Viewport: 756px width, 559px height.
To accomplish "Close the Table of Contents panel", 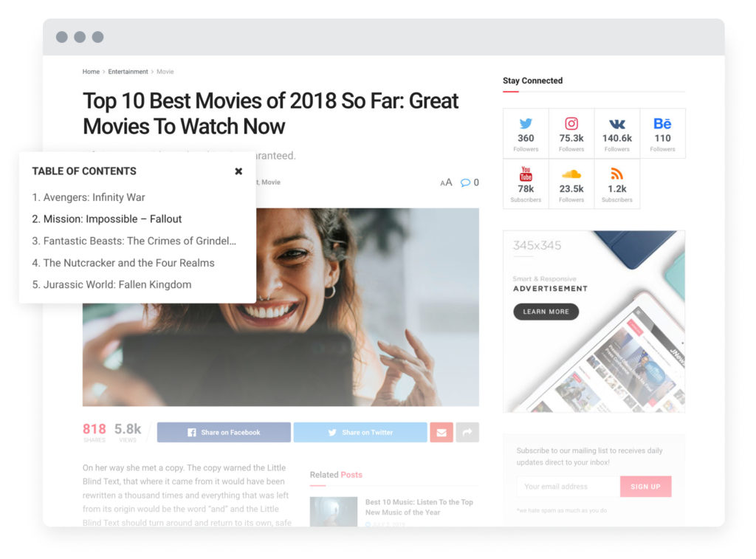I will coord(238,171).
